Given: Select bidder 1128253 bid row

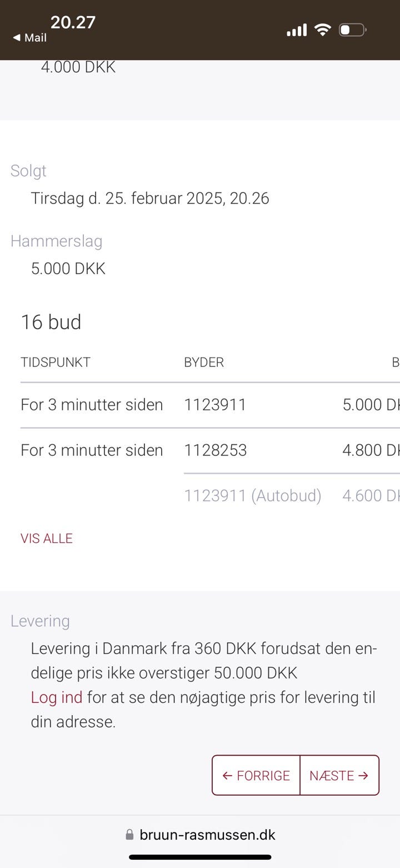Looking at the screenshot, I should pyautogui.click(x=210, y=450).
